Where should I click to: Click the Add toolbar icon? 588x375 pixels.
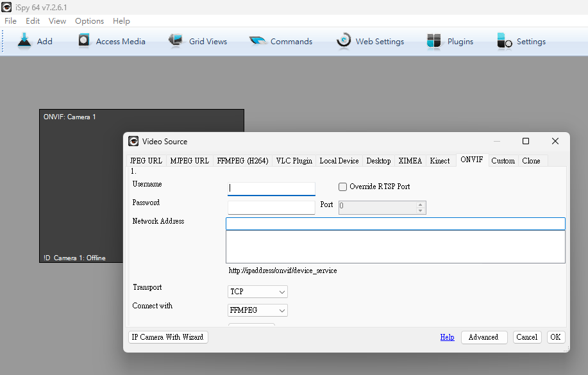click(25, 41)
